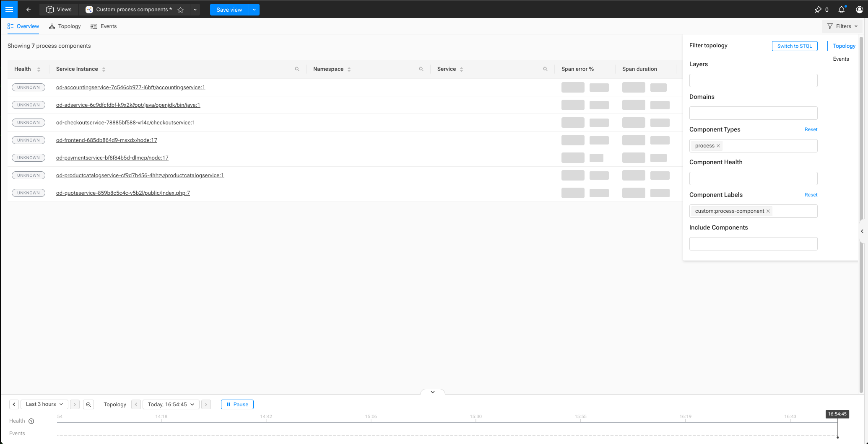Open the Events tab
868x444 pixels.
[x=104, y=26]
